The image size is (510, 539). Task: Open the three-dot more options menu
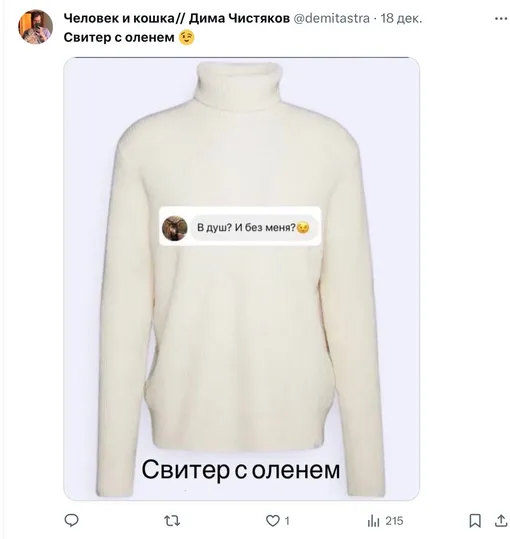tap(501, 19)
